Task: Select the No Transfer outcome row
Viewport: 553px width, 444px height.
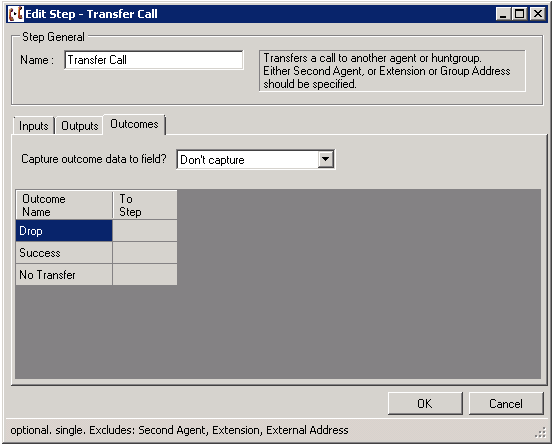Action: [x=64, y=275]
